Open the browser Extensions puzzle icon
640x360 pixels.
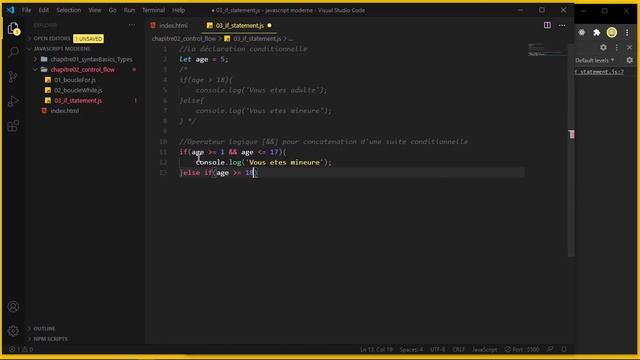597,33
